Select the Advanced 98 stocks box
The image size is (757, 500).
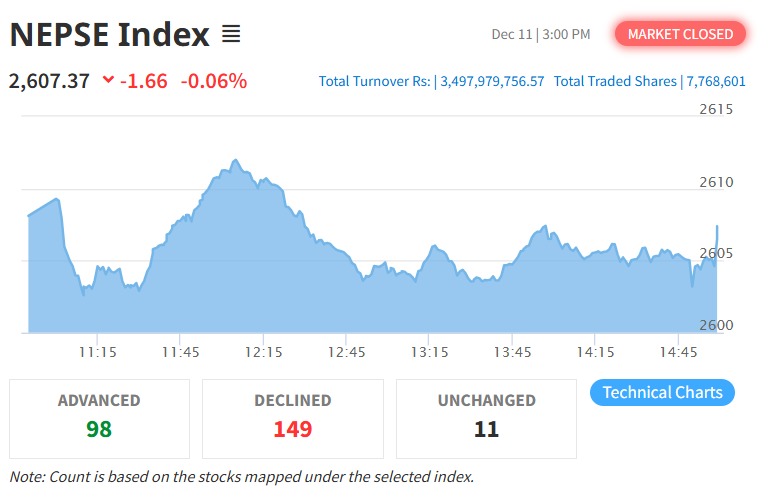[99, 417]
